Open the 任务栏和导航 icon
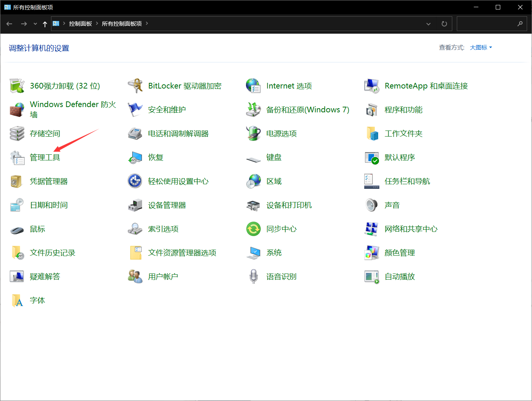The width and height of the screenshot is (532, 401). (x=372, y=181)
